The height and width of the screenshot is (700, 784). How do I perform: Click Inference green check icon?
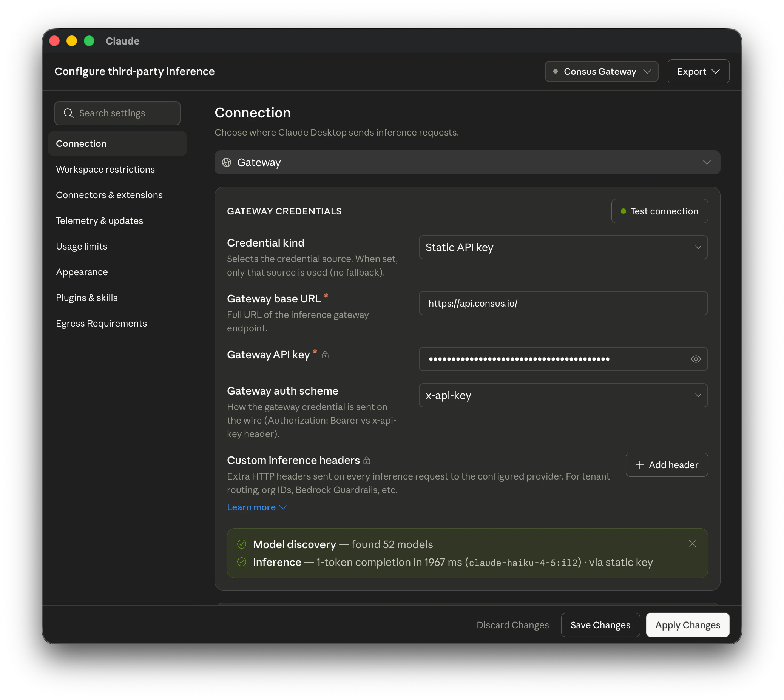242,562
